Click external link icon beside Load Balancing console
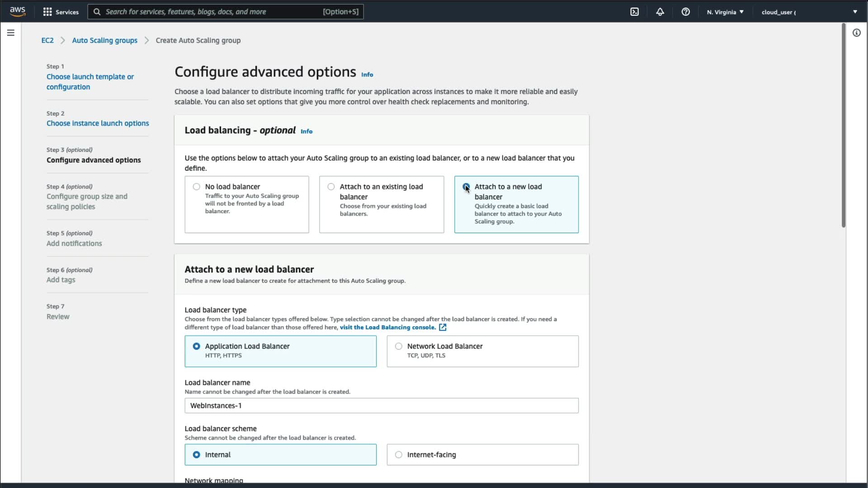Image resolution: width=868 pixels, height=488 pixels. [443, 327]
